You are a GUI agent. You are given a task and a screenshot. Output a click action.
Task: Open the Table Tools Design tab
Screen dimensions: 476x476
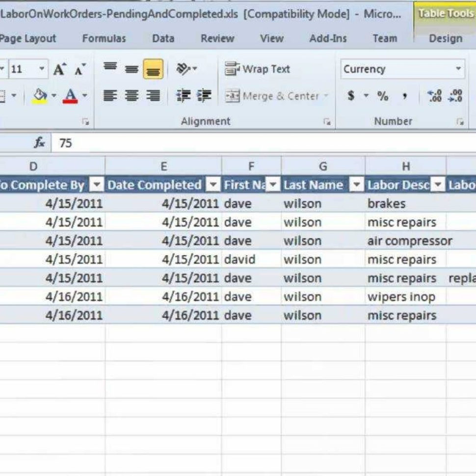click(445, 38)
